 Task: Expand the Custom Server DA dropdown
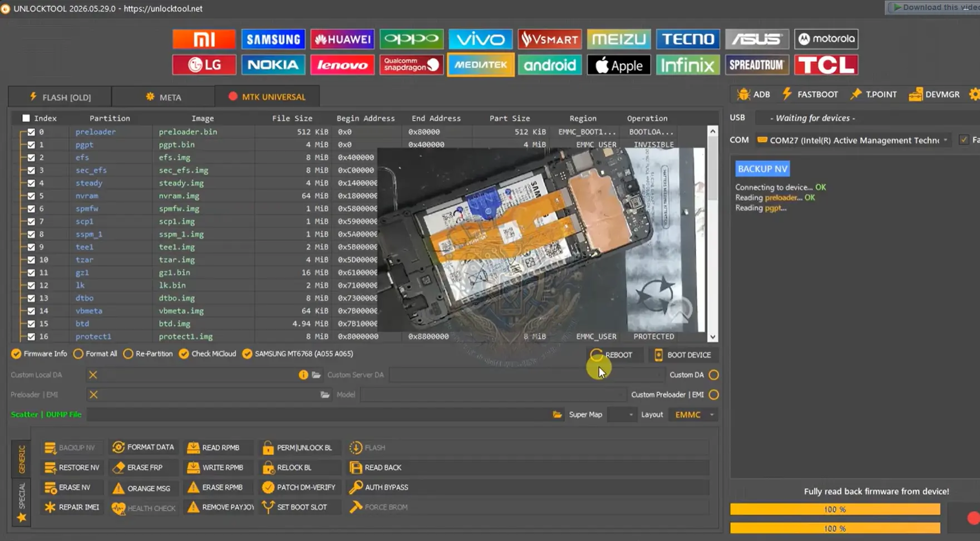pyautogui.click(x=526, y=375)
